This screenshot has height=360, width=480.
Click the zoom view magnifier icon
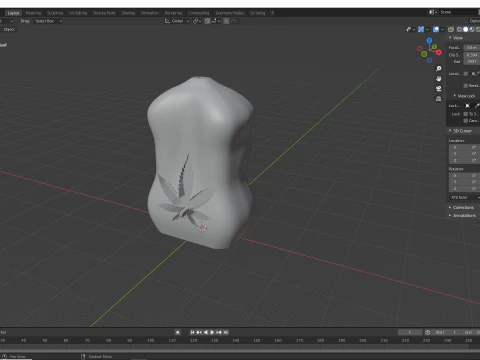pyautogui.click(x=439, y=68)
